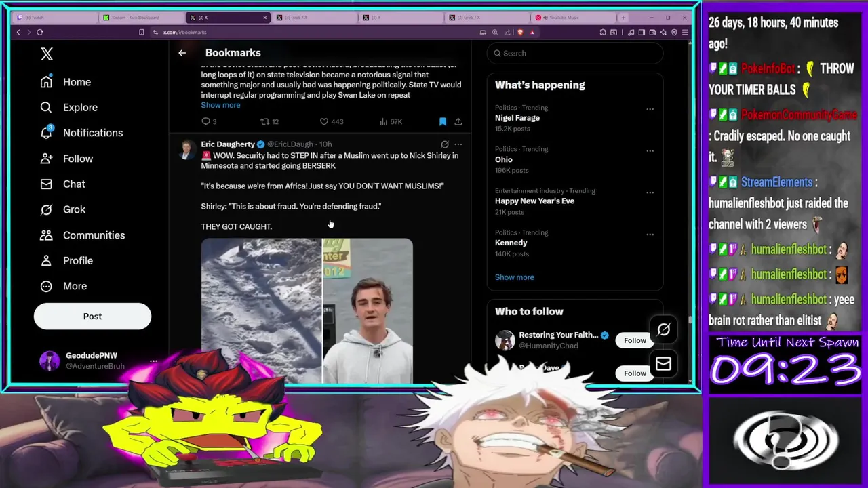Click the Grok icon on Eric Daugherty post
Image resolution: width=868 pixels, height=488 pixels.
445,144
